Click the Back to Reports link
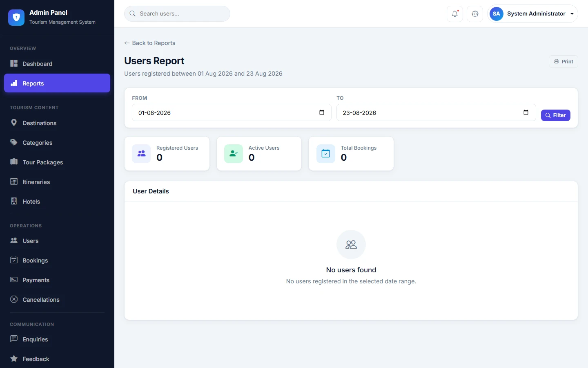588x368 pixels. click(x=150, y=43)
